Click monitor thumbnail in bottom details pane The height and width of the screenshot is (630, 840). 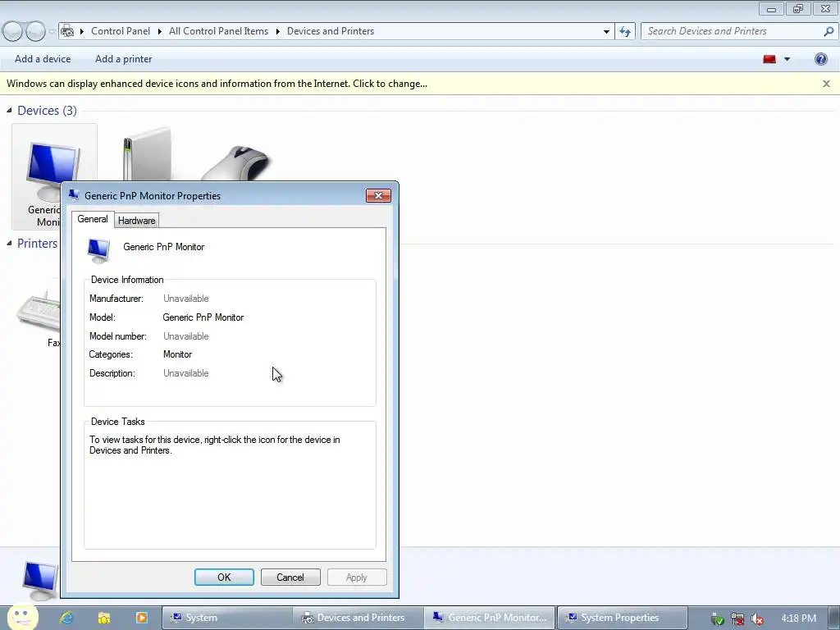coord(41,581)
